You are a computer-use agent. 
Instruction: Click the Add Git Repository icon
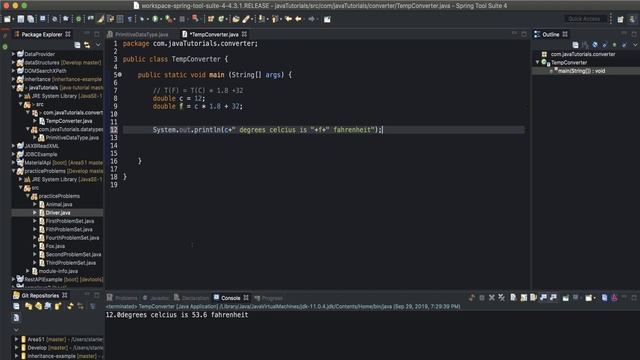29,306
